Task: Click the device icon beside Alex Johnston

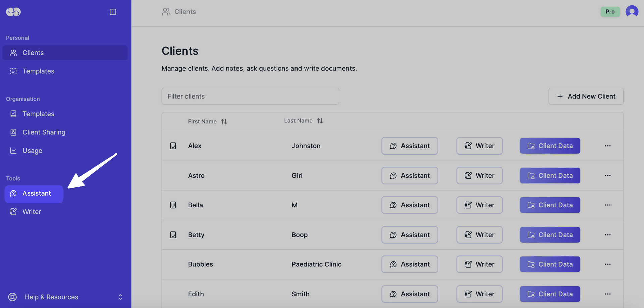Action: point(173,146)
